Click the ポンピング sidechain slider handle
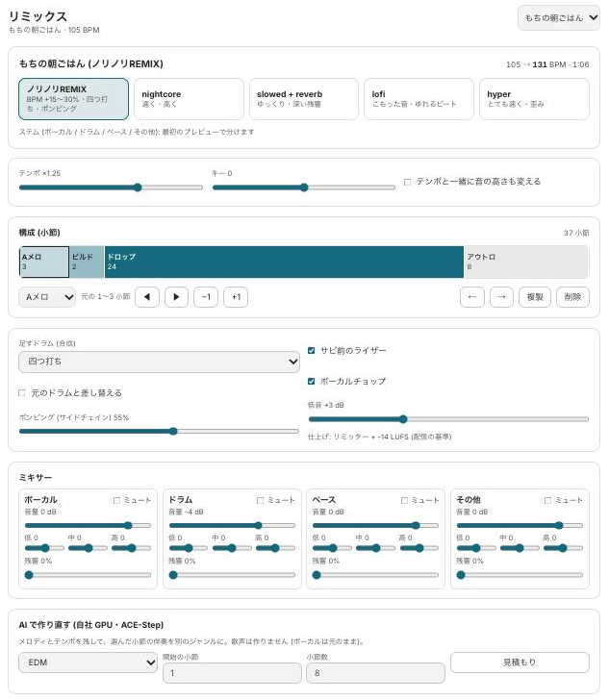 click(173, 431)
